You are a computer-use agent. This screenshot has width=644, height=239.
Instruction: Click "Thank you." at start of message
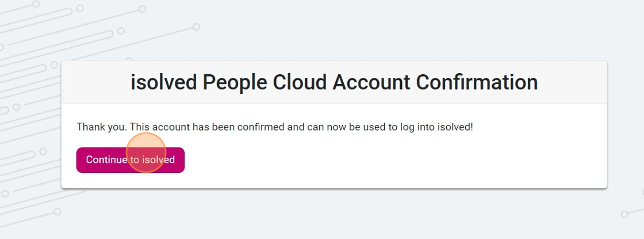pos(101,127)
